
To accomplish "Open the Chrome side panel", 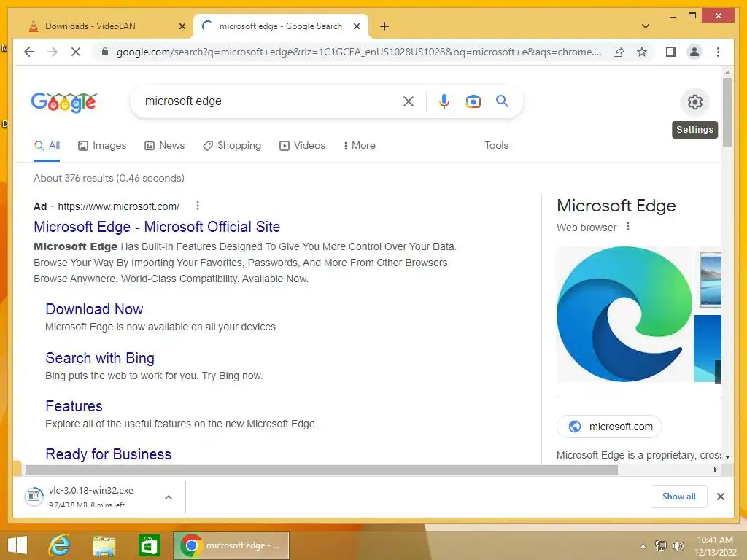I will coord(671,52).
